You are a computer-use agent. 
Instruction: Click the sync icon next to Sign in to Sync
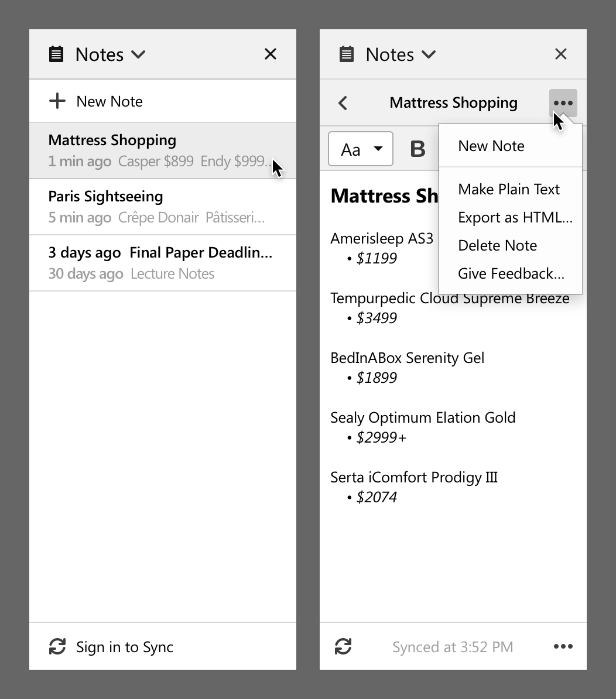(x=57, y=646)
